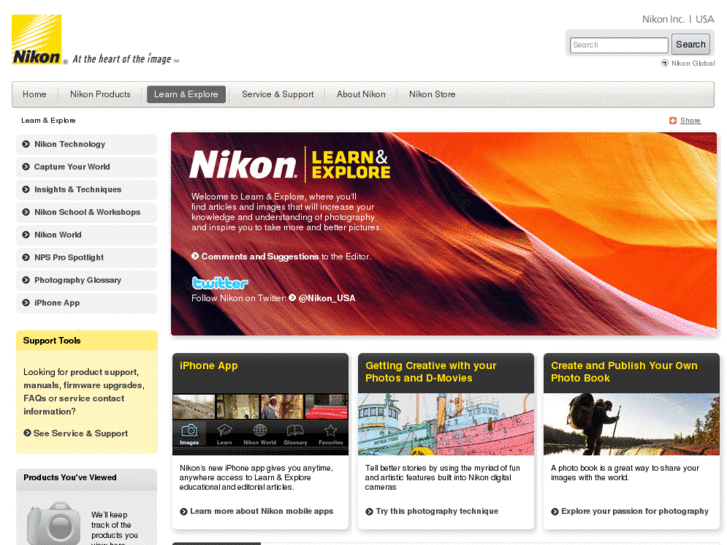Click Comments and Suggestions link
This screenshot has height=545, width=727.
(x=260, y=256)
